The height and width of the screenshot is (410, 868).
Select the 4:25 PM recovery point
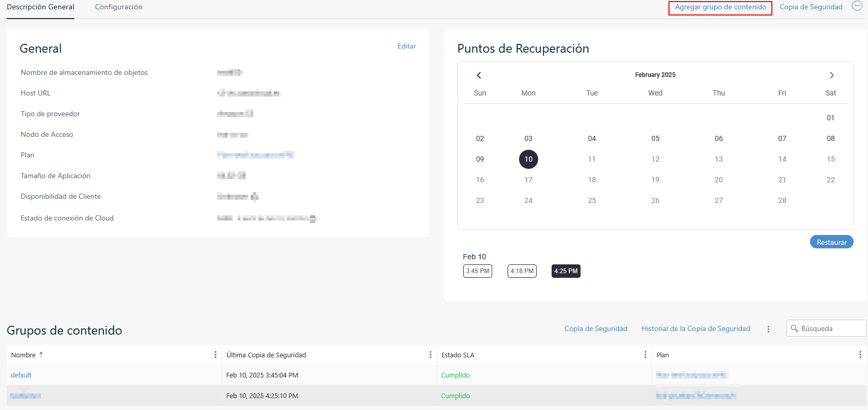pos(566,271)
